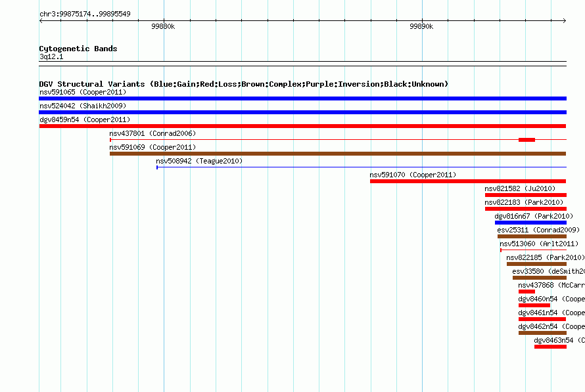The height and width of the screenshot is (392, 585).
Task: Open the nsv437868 variant label
Action: (551, 285)
